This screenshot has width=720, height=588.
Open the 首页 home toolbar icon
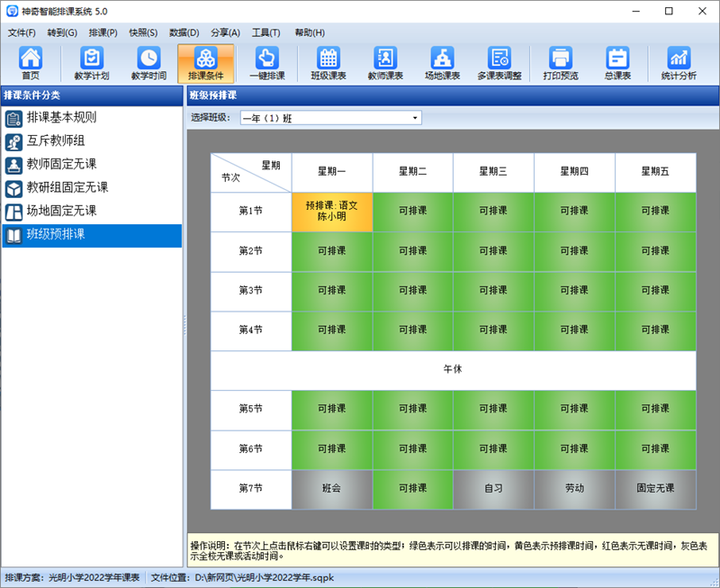point(31,63)
